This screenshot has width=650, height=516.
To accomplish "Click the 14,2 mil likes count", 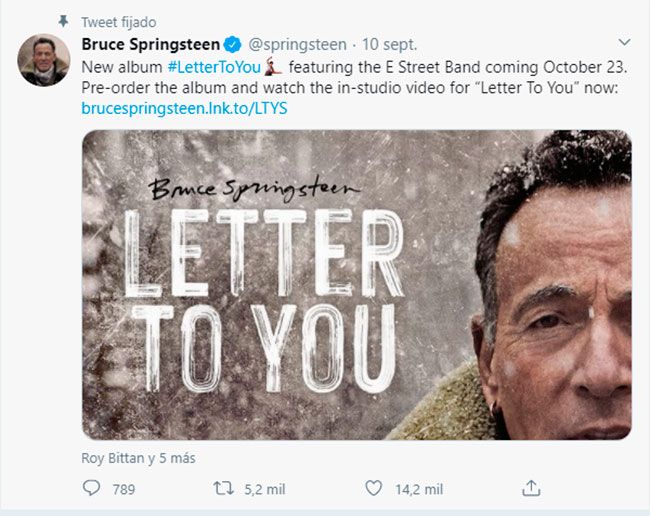I will click(419, 489).
